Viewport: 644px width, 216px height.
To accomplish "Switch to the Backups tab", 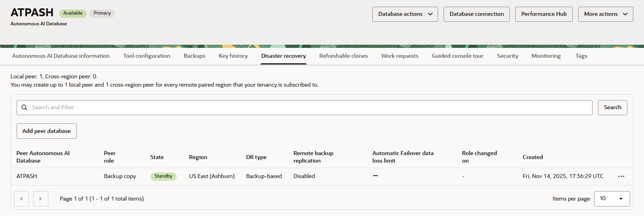I will tap(194, 56).
